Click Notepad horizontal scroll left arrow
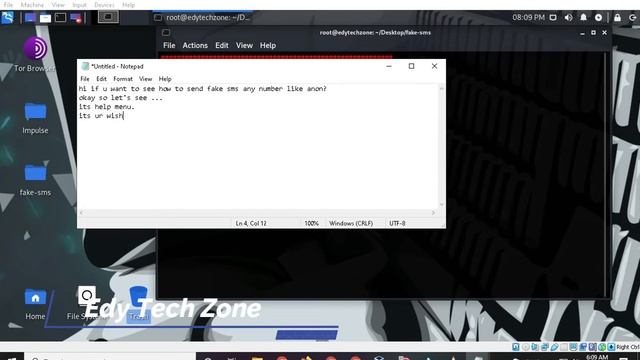The width and height of the screenshot is (640, 360). [81, 213]
